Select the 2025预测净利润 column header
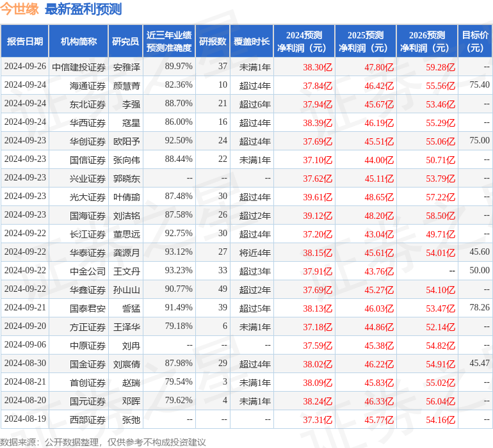The width and height of the screenshot is (493, 448). coord(366,41)
